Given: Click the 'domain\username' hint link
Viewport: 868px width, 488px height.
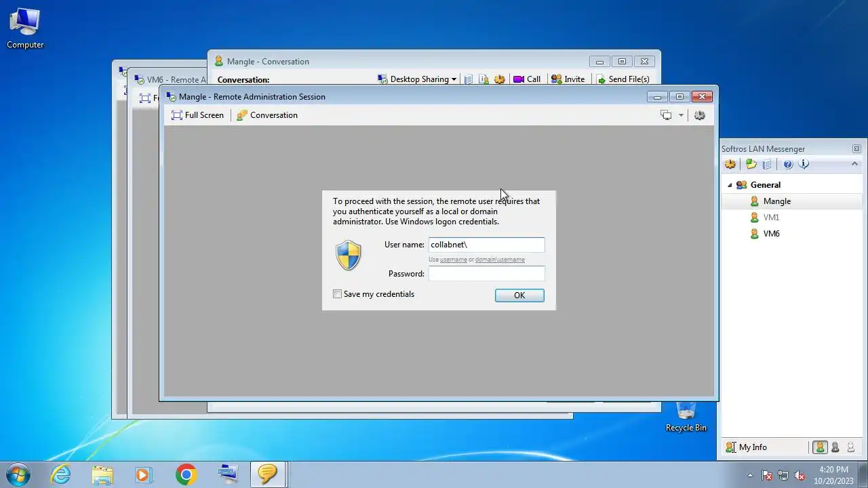Looking at the screenshot, I should point(500,260).
